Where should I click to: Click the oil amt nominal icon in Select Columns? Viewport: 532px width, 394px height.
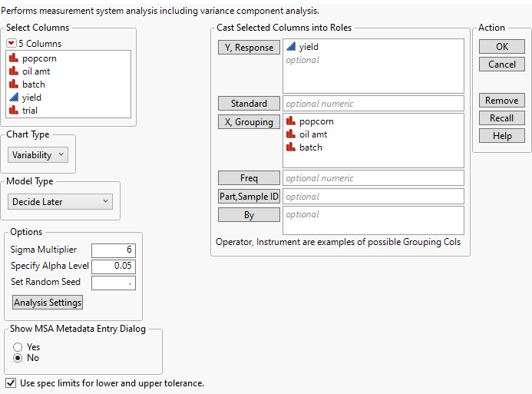[14, 71]
